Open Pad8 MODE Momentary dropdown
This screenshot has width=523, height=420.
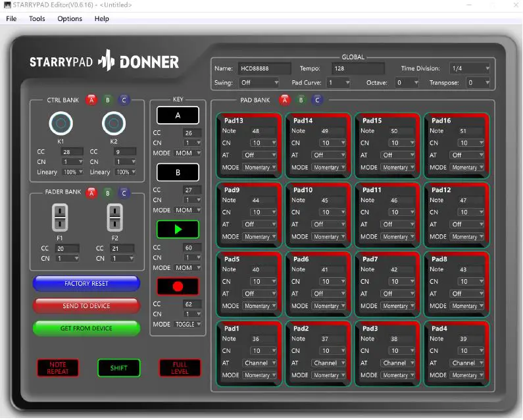coord(467,306)
